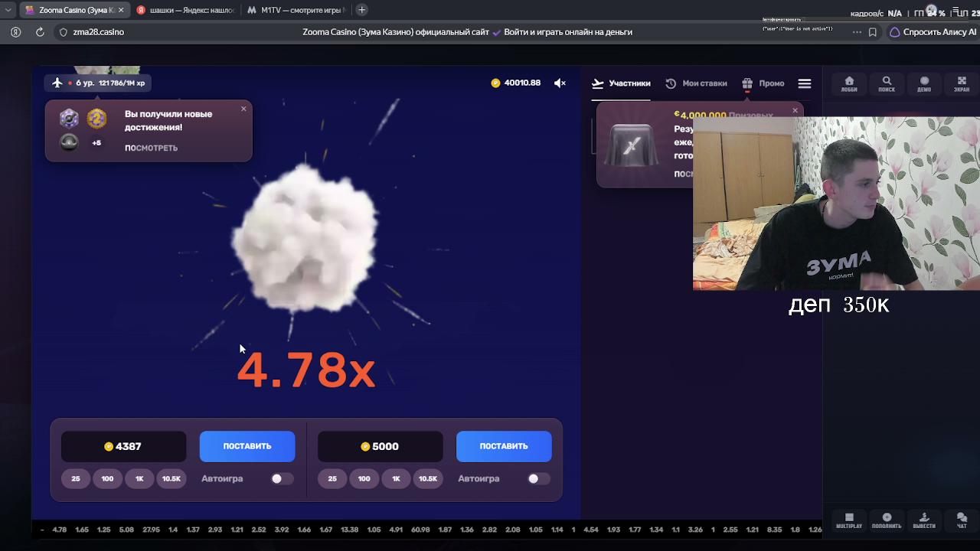Close the 4,000,000 prize notification
The width and height of the screenshot is (980, 551).
pyautogui.click(x=795, y=110)
